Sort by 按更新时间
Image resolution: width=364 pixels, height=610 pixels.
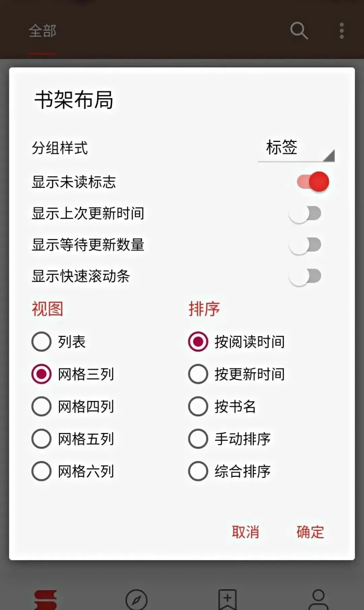tap(198, 374)
